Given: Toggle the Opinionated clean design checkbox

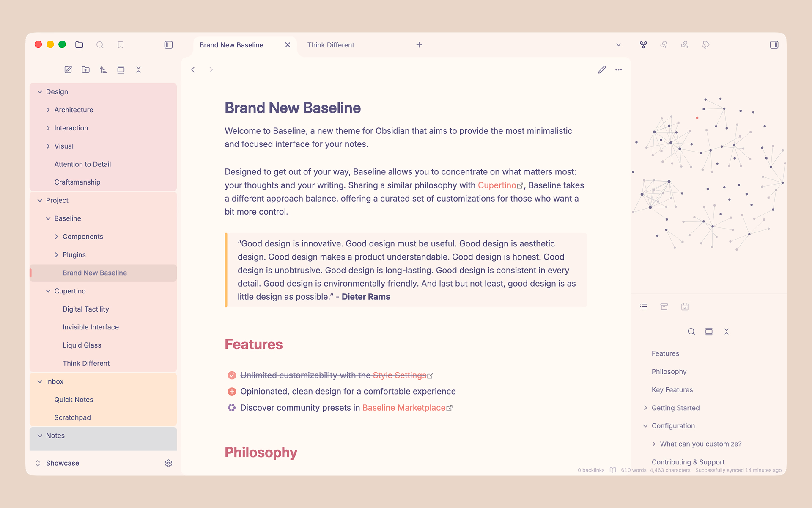Looking at the screenshot, I should (232, 392).
